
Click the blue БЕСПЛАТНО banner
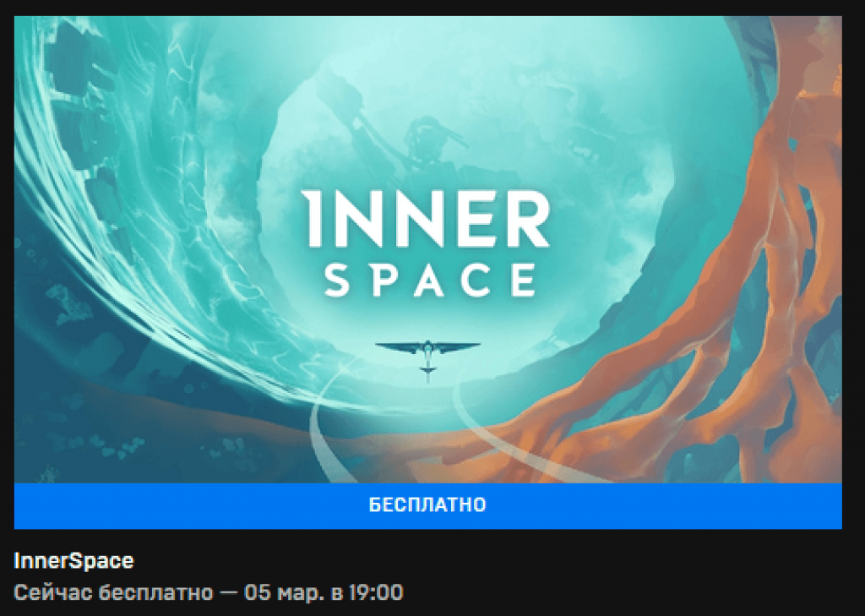pyautogui.click(x=427, y=505)
